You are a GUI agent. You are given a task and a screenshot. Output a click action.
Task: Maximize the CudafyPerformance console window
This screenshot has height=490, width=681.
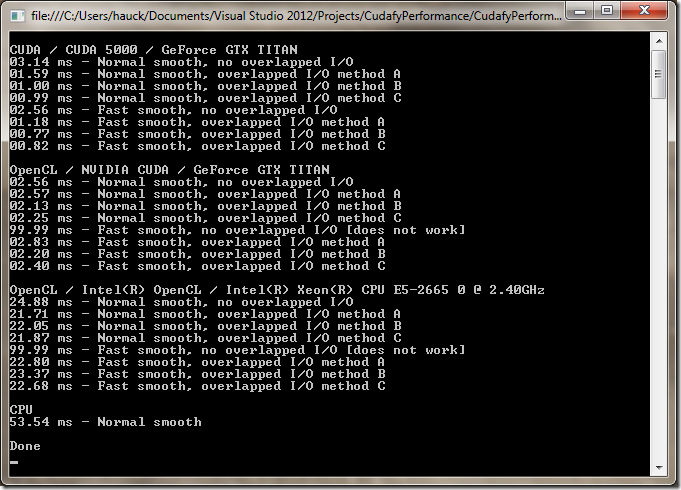(607, 10)
